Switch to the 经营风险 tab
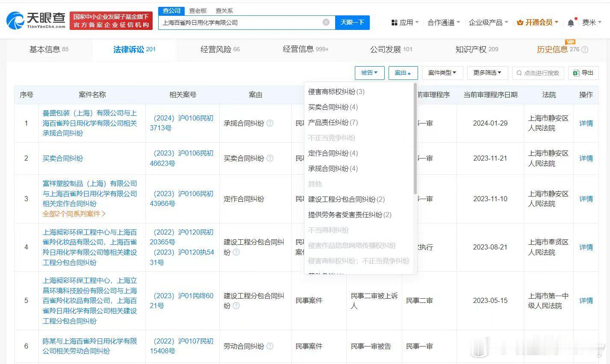Viewport: 610px width, 364px height. point(220,50)
